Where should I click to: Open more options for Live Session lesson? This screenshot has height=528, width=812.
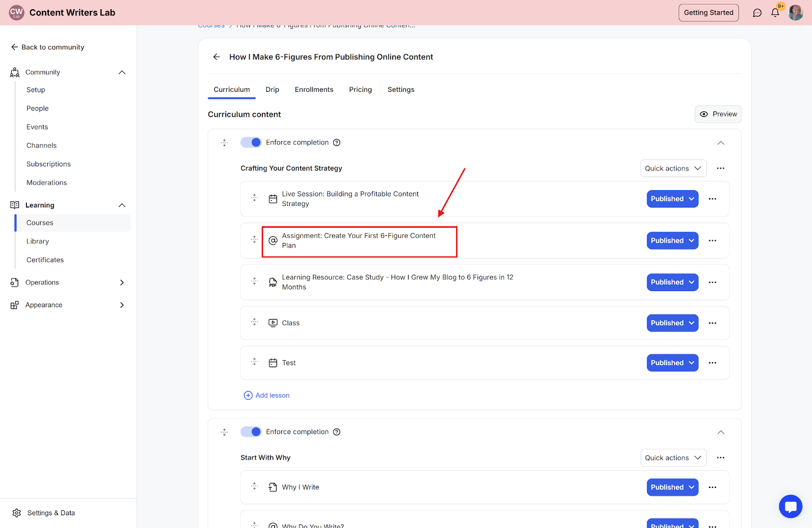coord(713,199)
